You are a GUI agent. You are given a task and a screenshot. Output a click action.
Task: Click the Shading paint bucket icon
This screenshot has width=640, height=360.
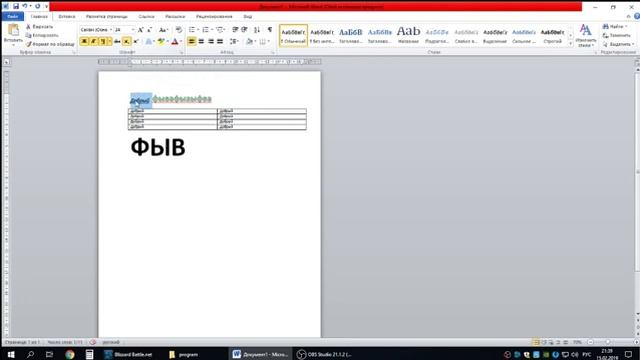click(249, 41)
